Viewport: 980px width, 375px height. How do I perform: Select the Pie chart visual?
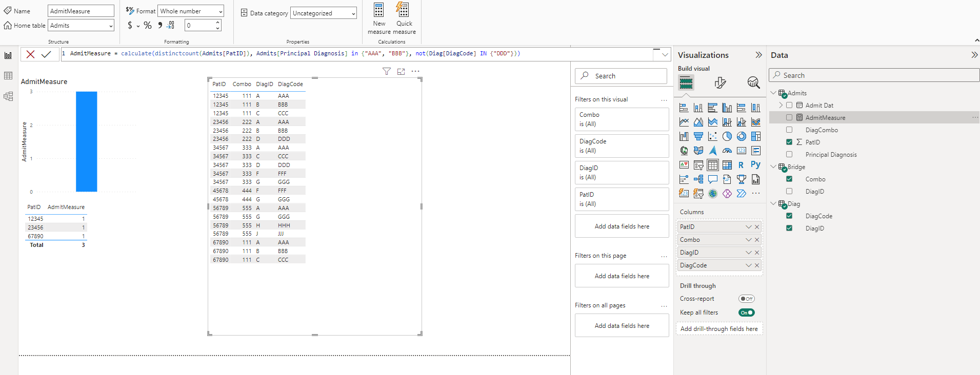727,136
